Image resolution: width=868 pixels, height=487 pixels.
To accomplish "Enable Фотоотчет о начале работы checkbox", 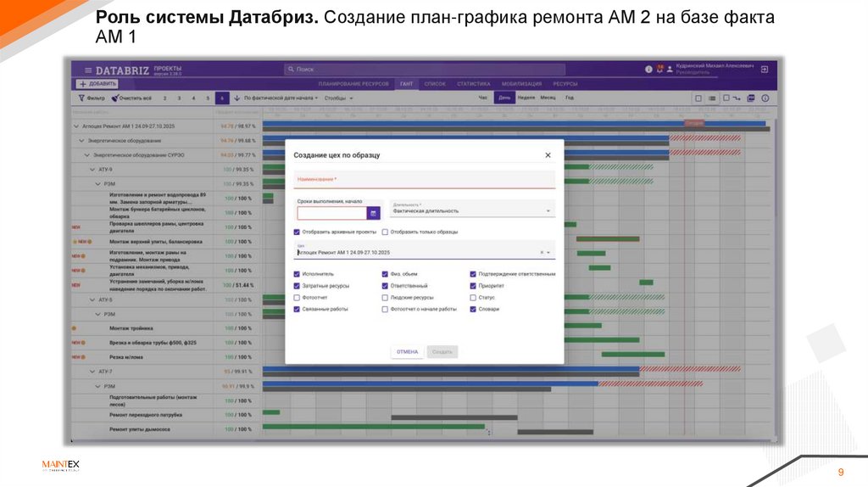I will pos(385,309).
